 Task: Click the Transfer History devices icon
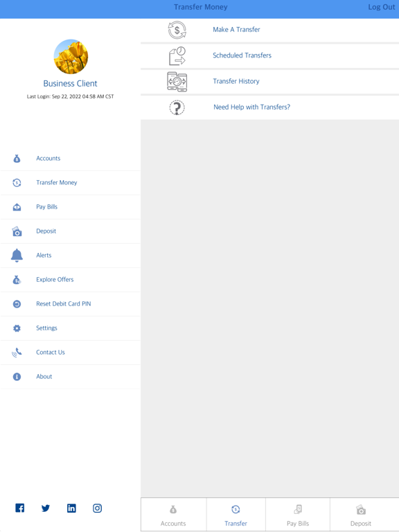pos(177,82)
